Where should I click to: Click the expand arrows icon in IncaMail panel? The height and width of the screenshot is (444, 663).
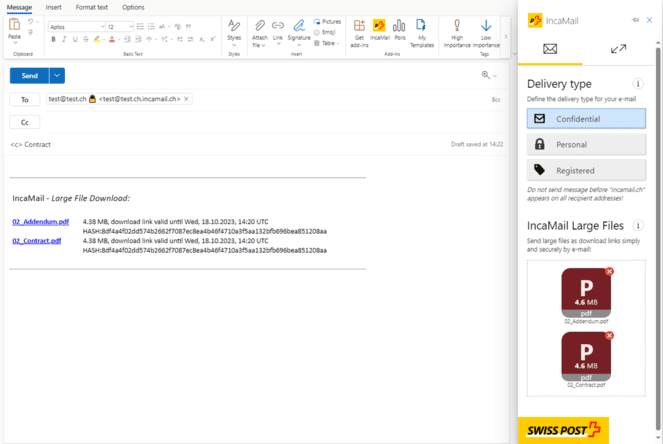click(618, 49)
